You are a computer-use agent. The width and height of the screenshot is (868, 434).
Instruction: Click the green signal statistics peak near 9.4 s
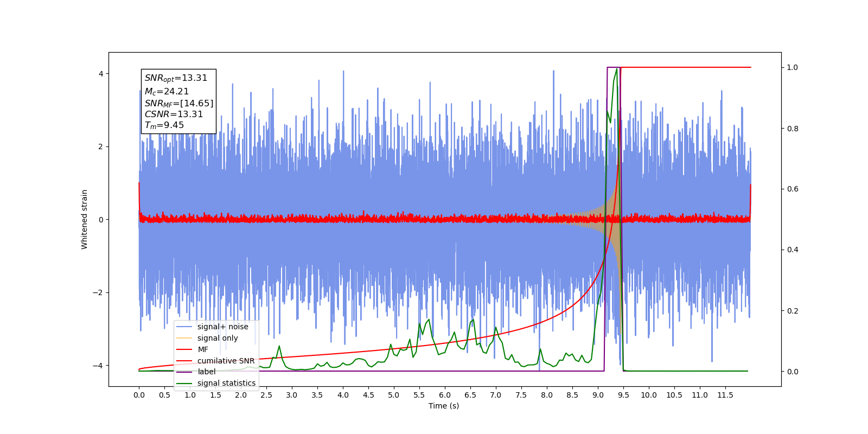coord(617,69)
